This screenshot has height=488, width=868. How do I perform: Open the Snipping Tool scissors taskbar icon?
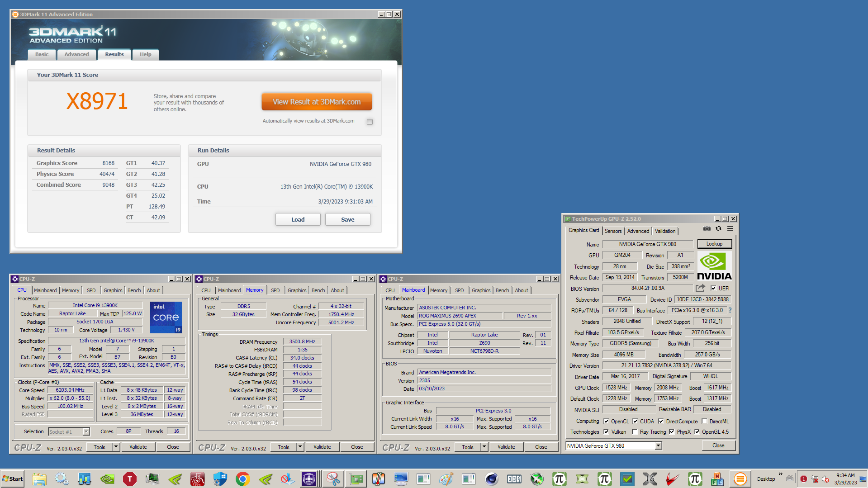click(333, 479)
